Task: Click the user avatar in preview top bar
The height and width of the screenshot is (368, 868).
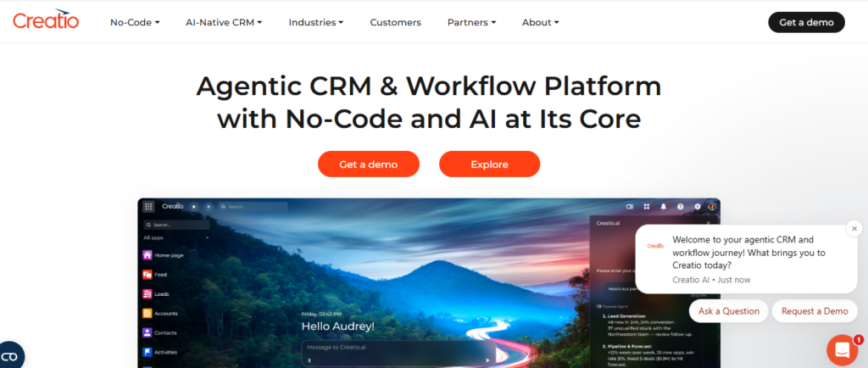Action: coord(712,206)
